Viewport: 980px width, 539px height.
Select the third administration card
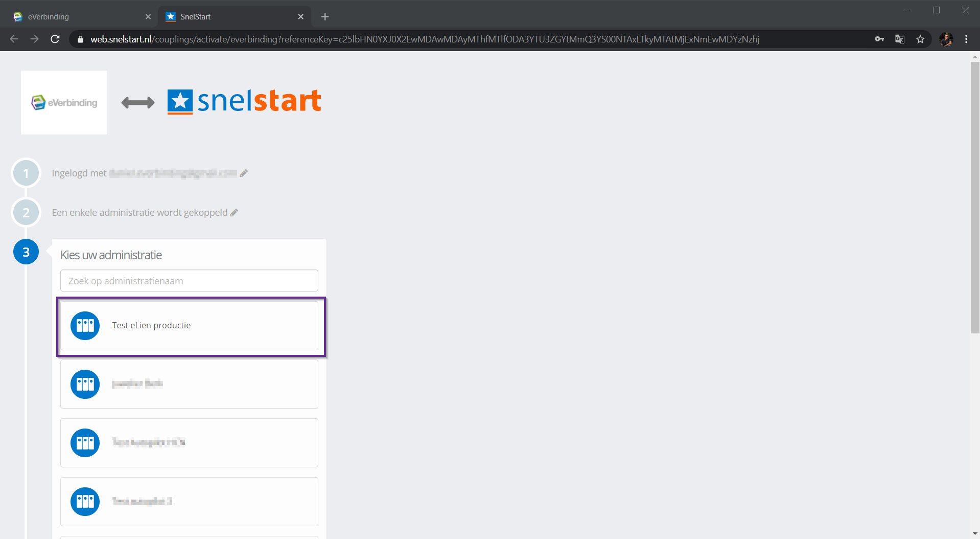[x=189, y=443]
